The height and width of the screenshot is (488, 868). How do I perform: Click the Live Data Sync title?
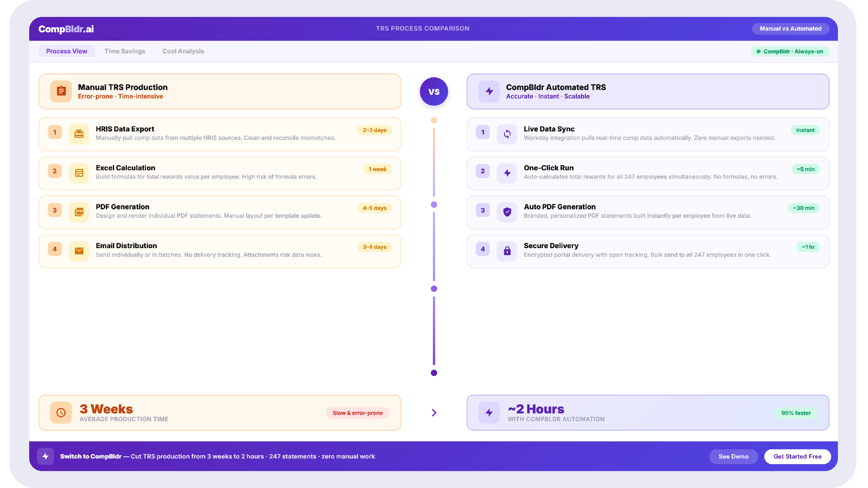(x=549, y=129)
